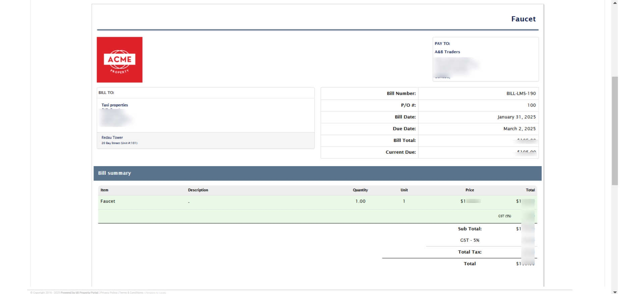
Task: Click the quantity value 1.00
Action: (361, 201)
